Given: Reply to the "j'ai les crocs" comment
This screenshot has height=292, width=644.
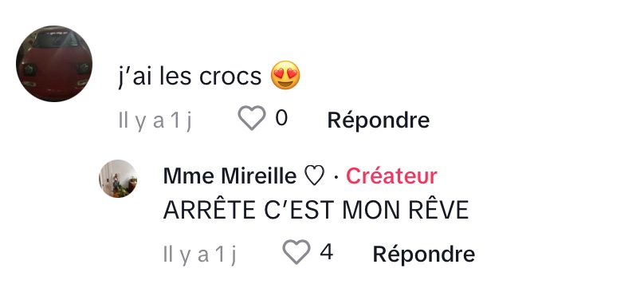Looking at the screenshot, I should (379, 120).
